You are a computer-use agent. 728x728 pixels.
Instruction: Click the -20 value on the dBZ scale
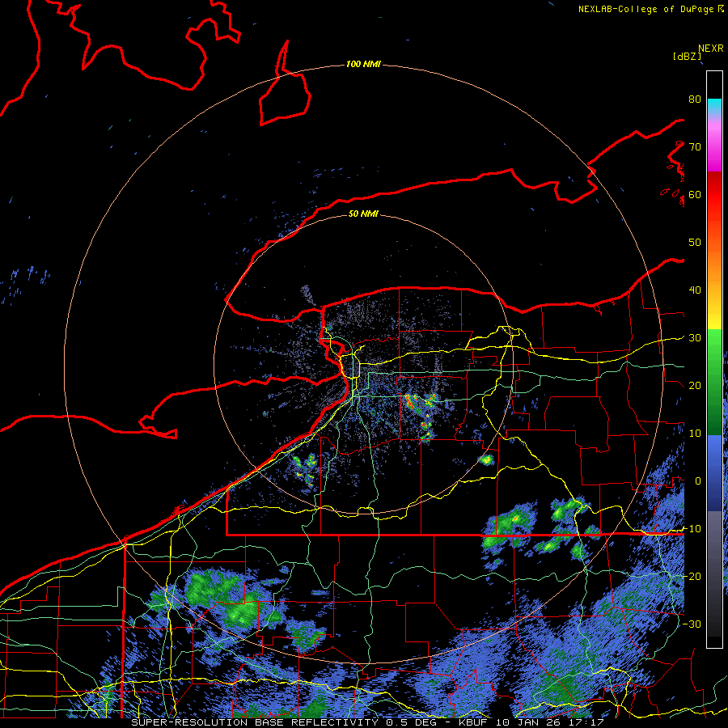(x=692, y=576)
